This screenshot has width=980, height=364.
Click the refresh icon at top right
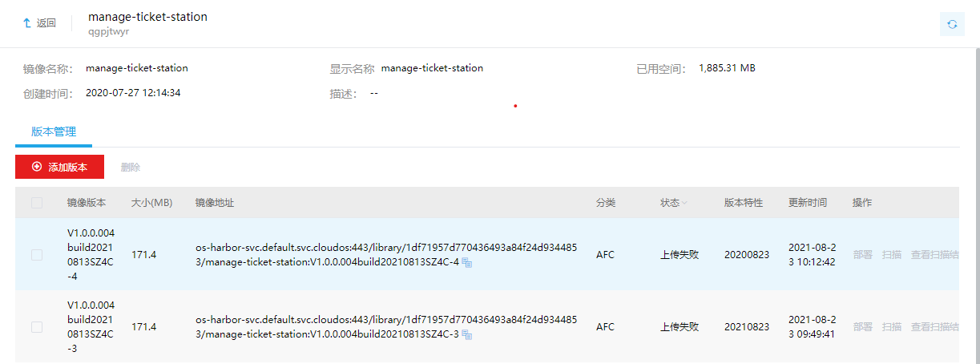tap(952, 24)
